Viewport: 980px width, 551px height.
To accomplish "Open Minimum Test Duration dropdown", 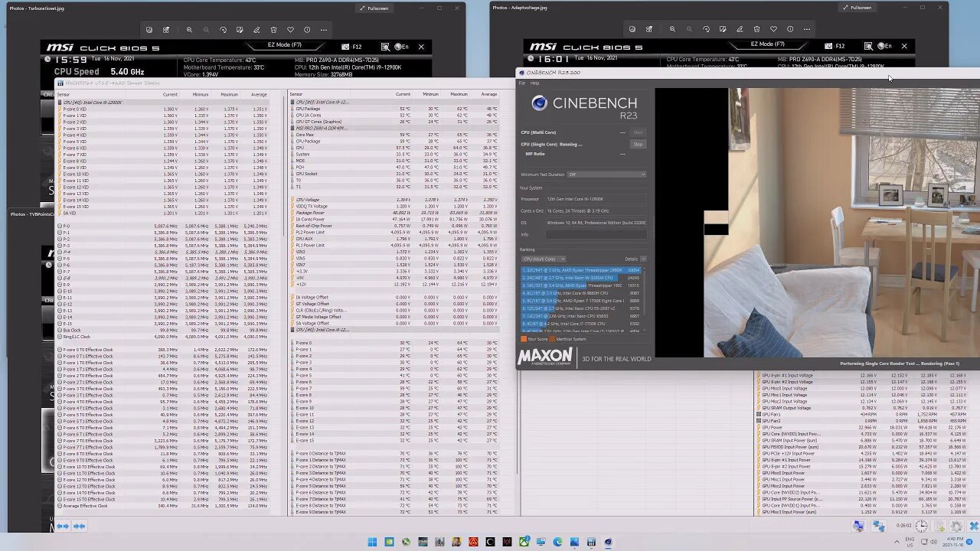I will click(606, 174).
